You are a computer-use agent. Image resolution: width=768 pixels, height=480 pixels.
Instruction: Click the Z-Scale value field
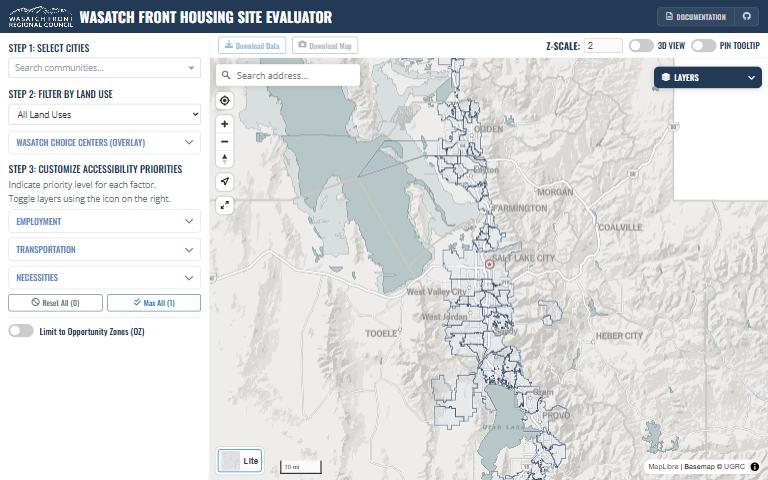[x=603, y=46]
